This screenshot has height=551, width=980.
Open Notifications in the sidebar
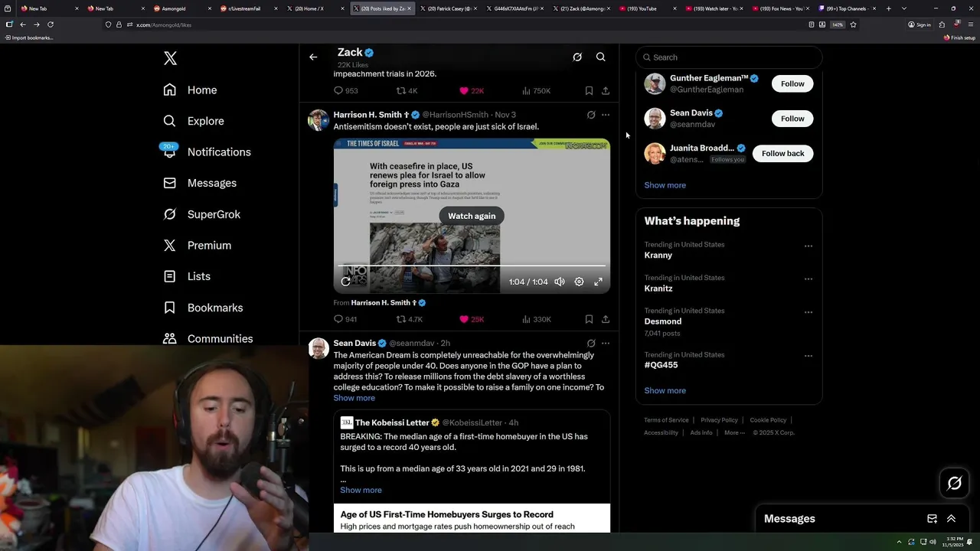click(x=207, y=152)
